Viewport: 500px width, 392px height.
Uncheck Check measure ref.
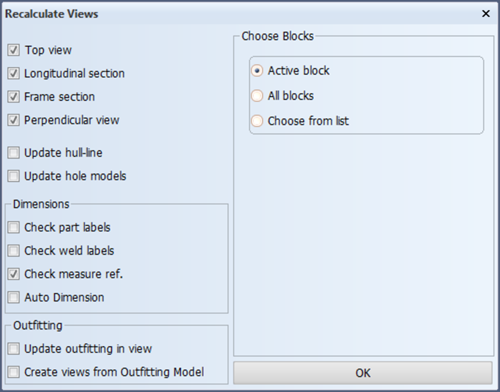[14, 274]
